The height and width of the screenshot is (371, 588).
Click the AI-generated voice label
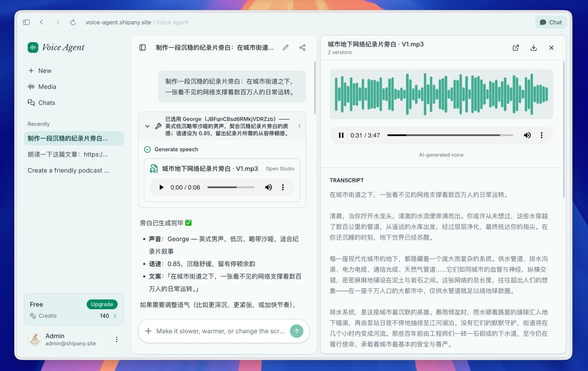click(x=441, y=155)
